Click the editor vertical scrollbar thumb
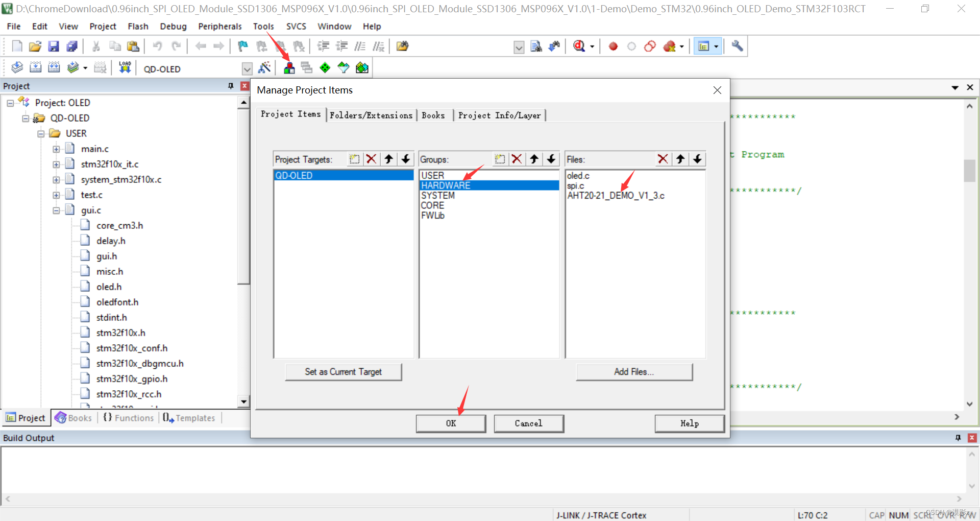Viewport: 980px width, 521px height. (x=969, y=171)
